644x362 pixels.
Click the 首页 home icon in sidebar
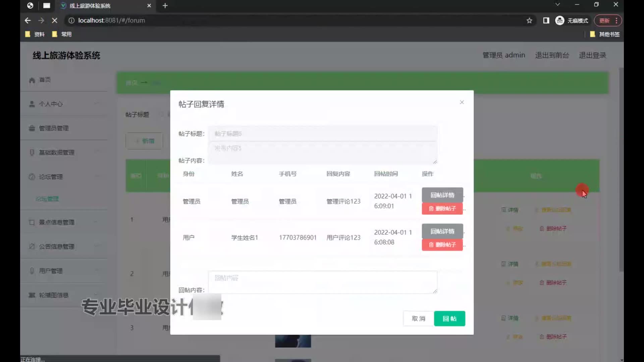point(32,80)
